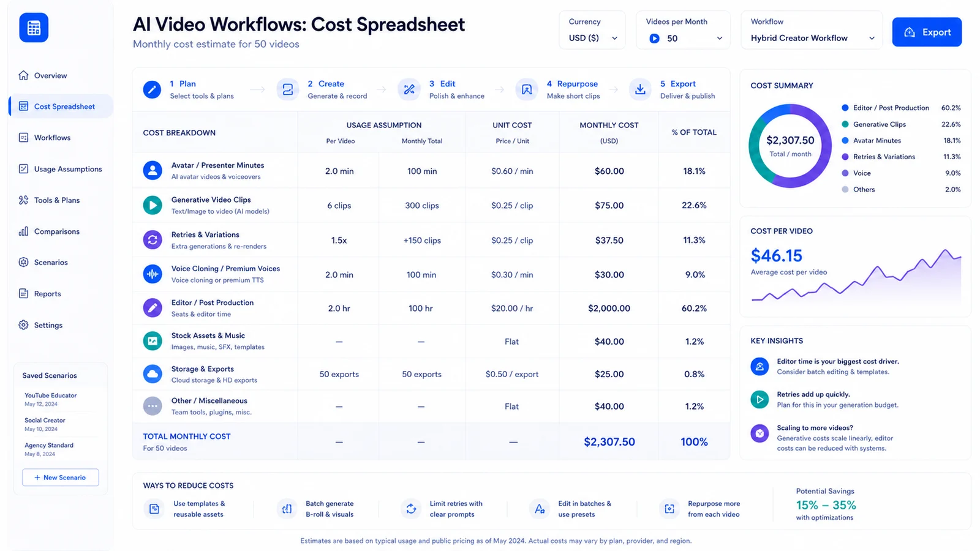Viewport: 980px width, 551px height.
Task: Click the Avatar / Presenter Minutes row icon
Action: [x=153, y=170]
